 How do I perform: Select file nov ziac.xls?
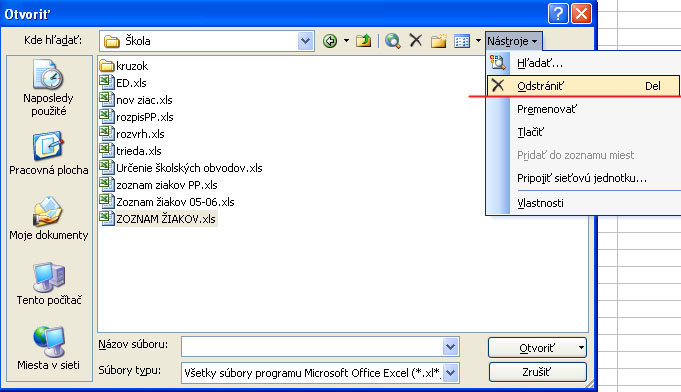tap(136, 100)
